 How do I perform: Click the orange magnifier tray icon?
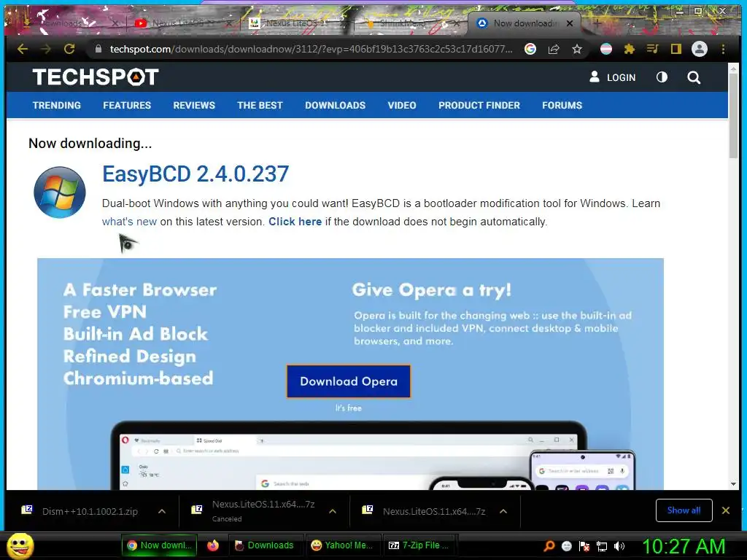(x=549, y=546)
